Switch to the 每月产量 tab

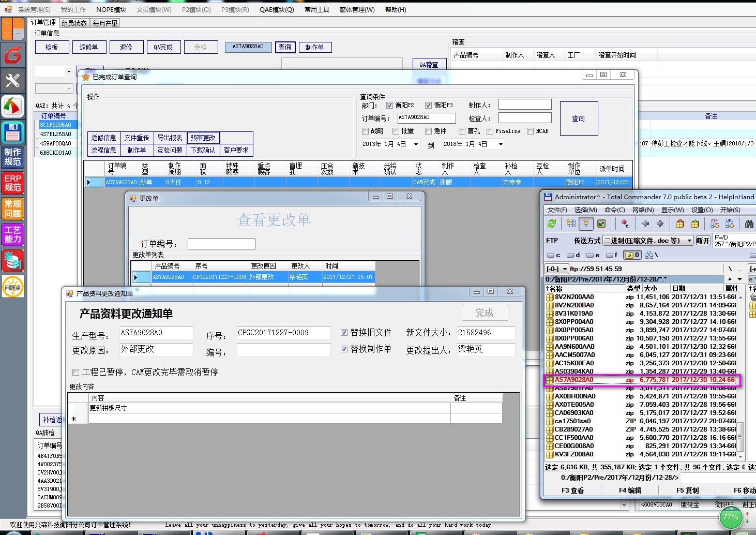coord(105,23)
